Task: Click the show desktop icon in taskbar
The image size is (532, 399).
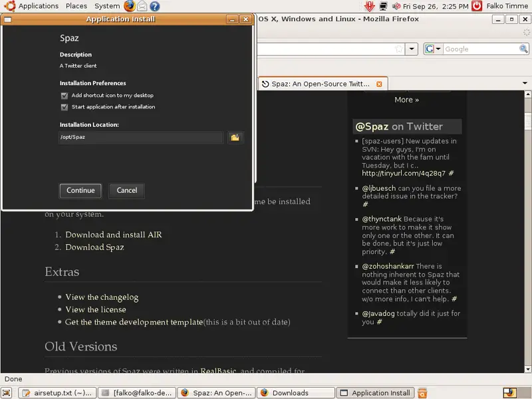Action: pyautogui.click(x=7, y=393)
